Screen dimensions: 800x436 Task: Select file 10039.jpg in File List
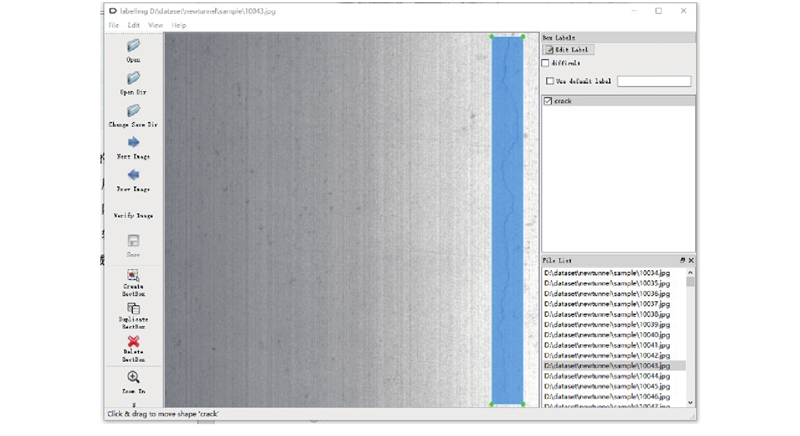tap(607, 325)
